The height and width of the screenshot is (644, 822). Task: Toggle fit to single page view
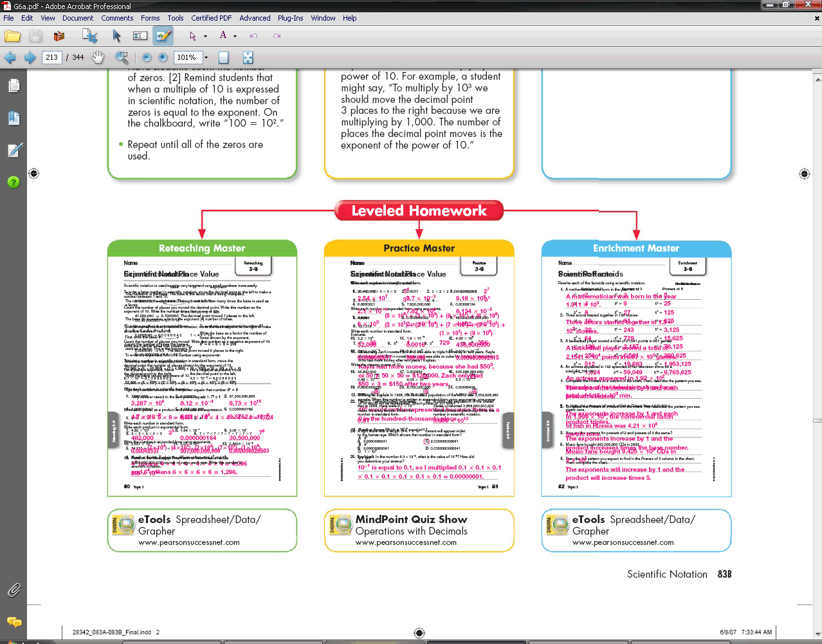[224, 57]
